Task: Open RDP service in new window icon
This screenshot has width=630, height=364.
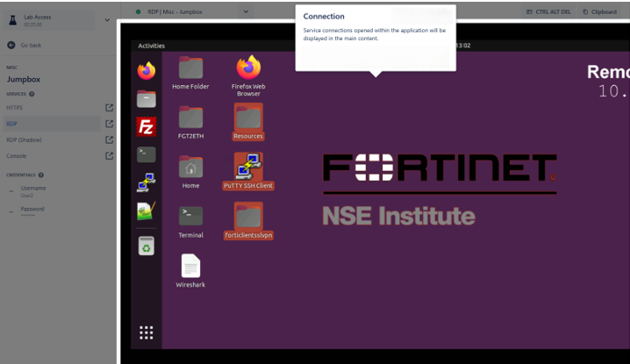Action: pos(109,124)
